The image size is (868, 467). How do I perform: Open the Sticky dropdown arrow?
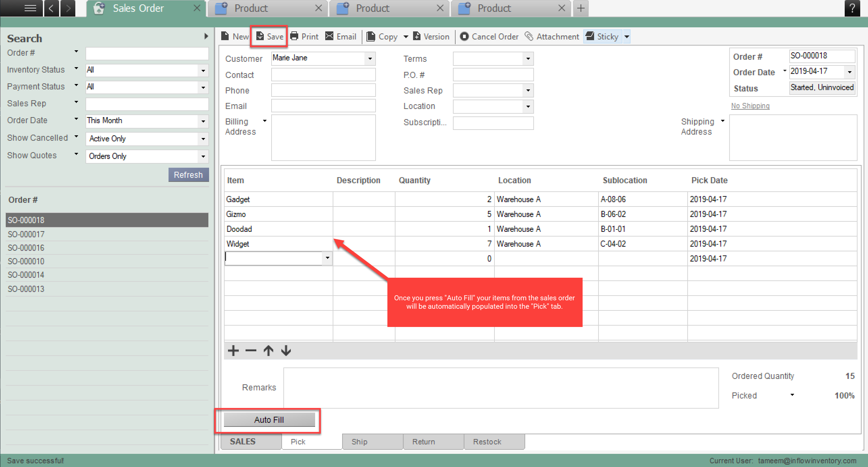[x=627, y=36]
